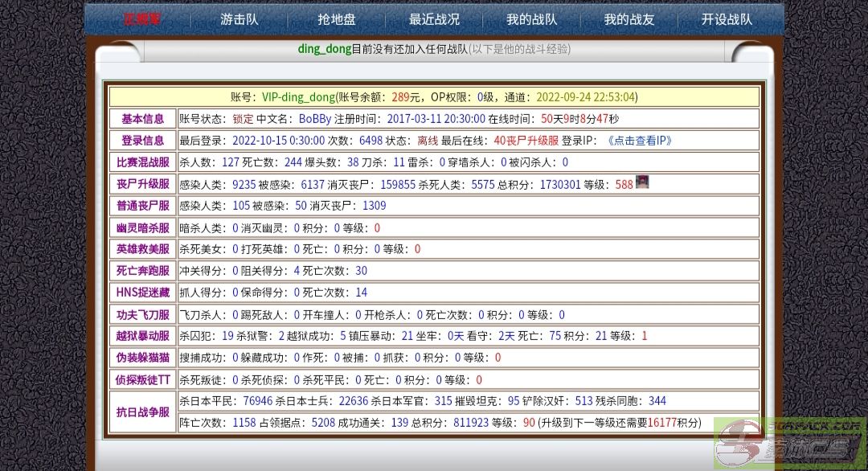Click the infected humans value 9235

(x=244, y=185)
